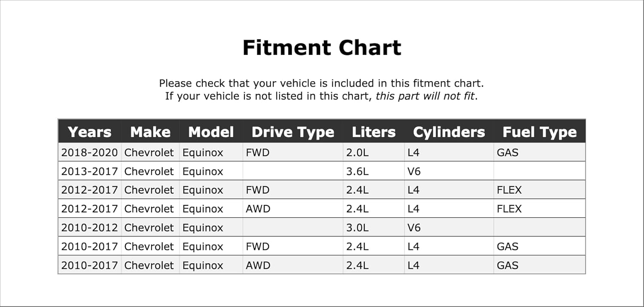Image resolution: width=644 pixels, height=307 pixels.
Task: Click the Make column header
Action: (150, 132)
